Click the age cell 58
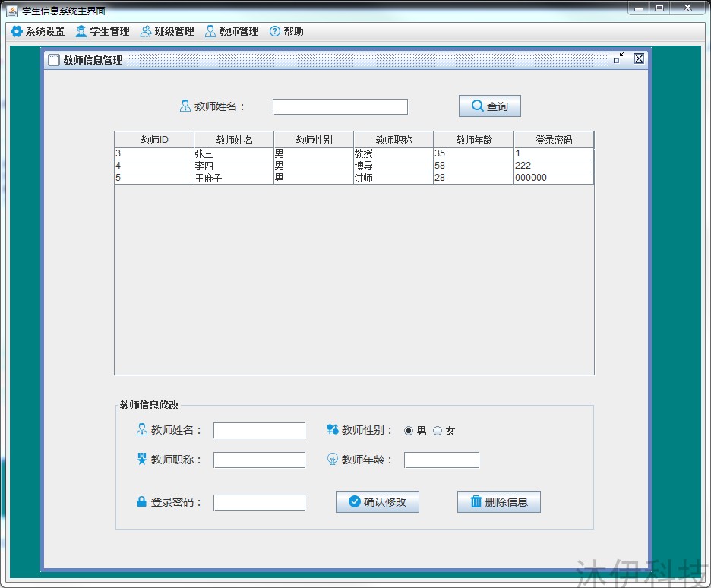Screen dimensions: 711x588 tap(474, 166)
